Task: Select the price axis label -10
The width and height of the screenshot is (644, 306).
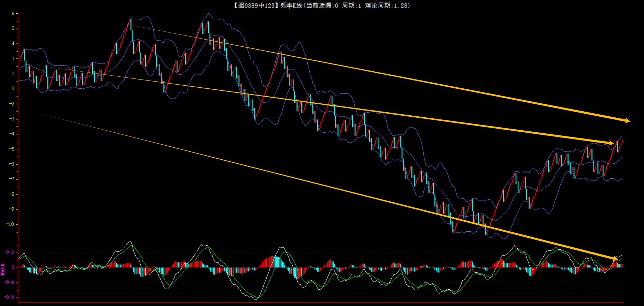Action: (10, 224)
